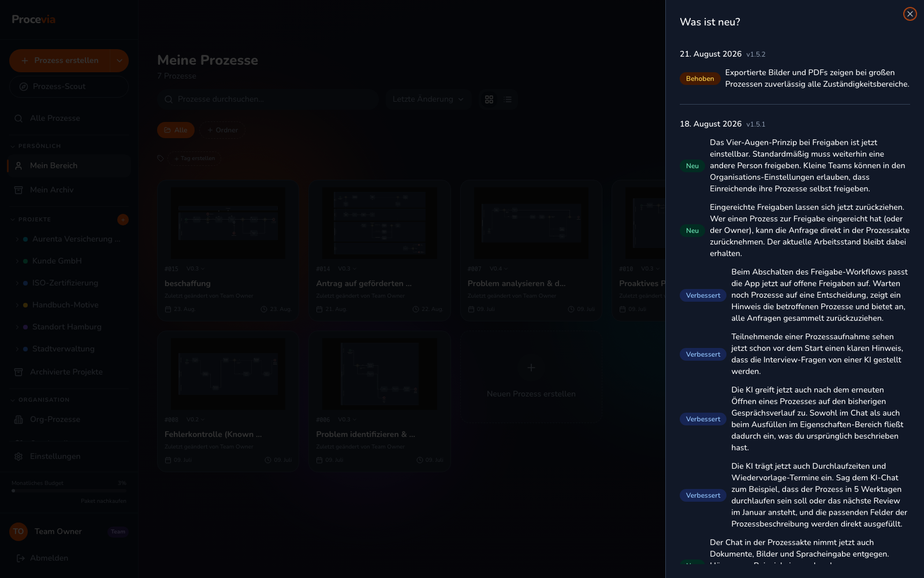
Task: Open the version dropdown on process #015
Action: click(195, 269)
